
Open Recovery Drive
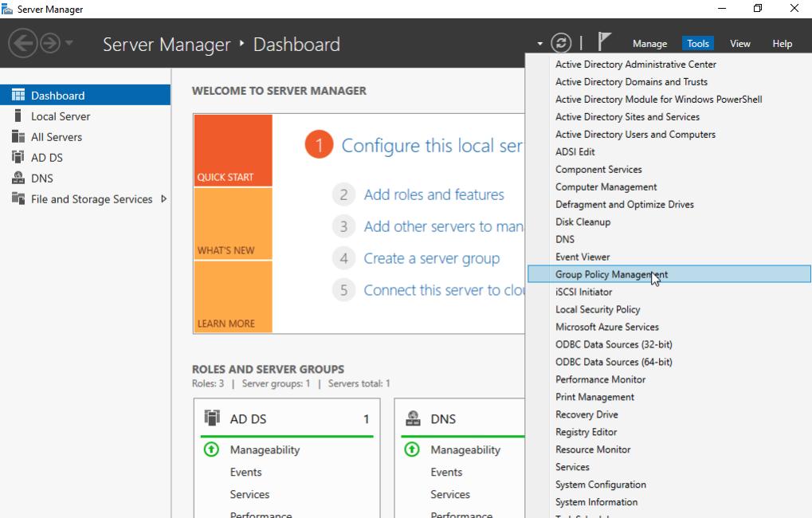coord(669,414)
